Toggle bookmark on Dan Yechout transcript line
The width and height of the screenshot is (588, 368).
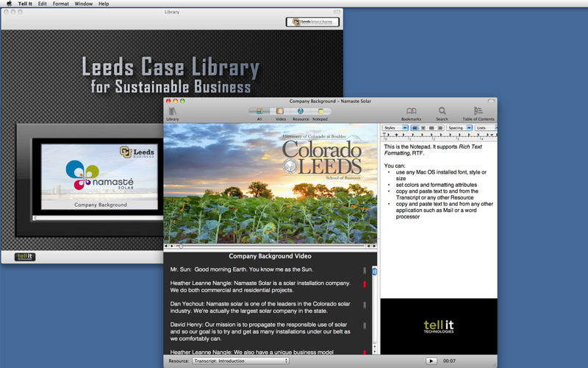click(x=365, y=305)
